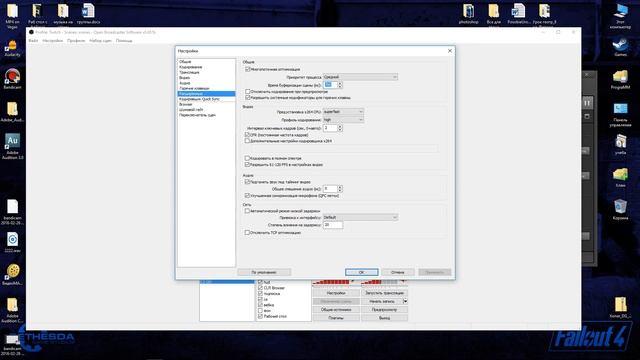Select the Adobe_Aud... folder icon
This screenshot has height=360, width=640.
[x=12, y=112]
